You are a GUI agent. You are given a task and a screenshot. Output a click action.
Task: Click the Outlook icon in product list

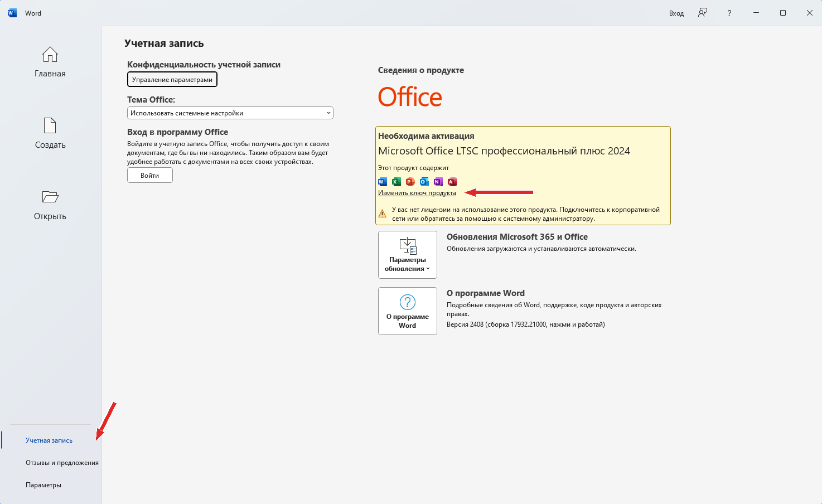tap(424, 182)
